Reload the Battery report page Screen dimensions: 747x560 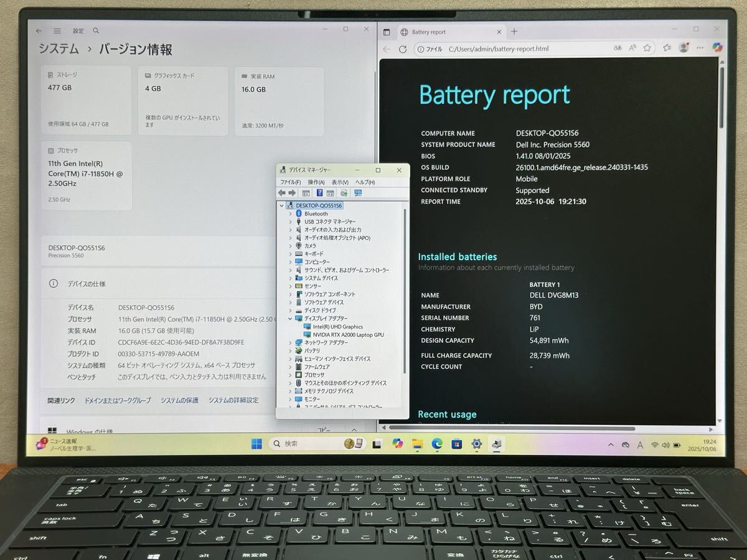[x=403, y=49]
